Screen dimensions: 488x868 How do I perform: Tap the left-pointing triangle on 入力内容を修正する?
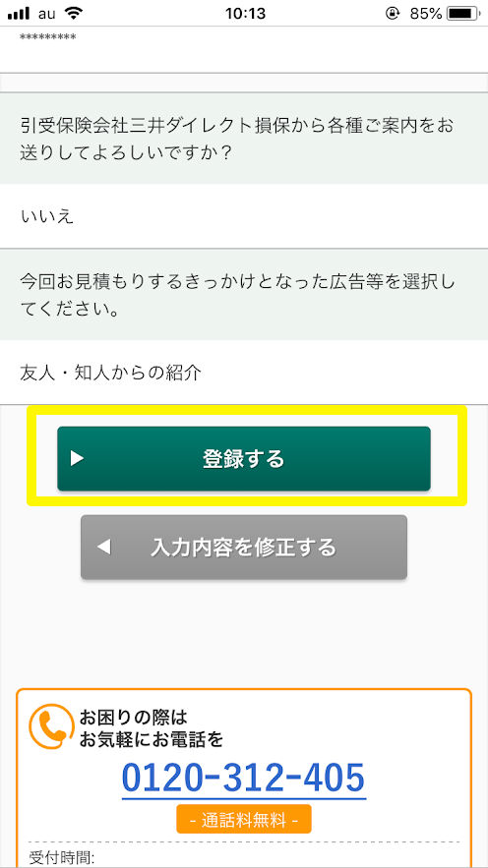click(x=104, y=548)
